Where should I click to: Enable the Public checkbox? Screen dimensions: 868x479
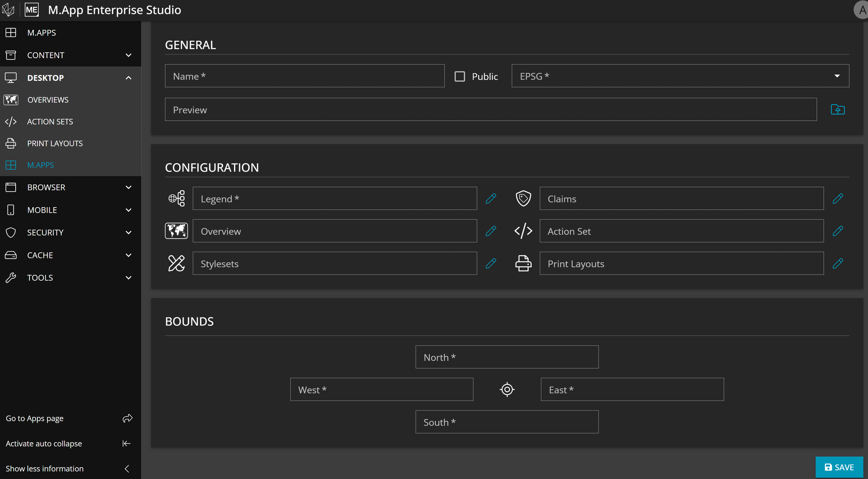click(460, 76)
